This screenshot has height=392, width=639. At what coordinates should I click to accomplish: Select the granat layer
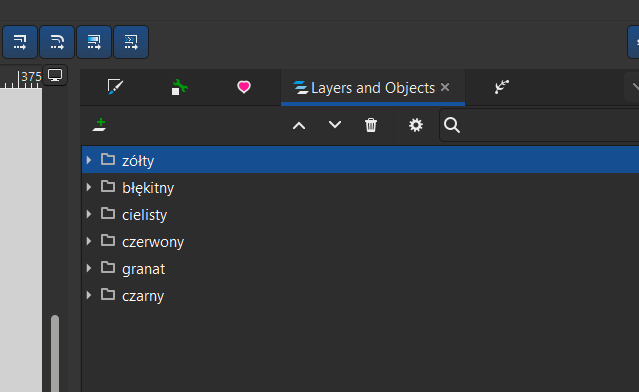[360, 268]
